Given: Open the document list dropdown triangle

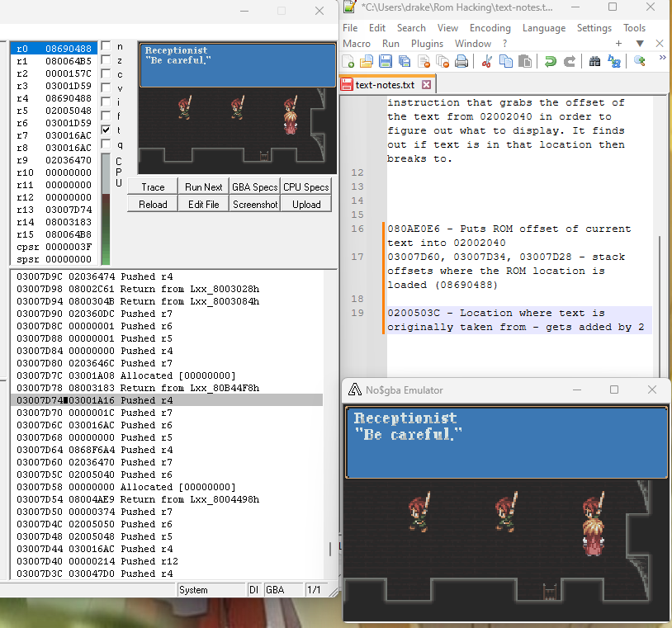Looking at the screenshot, I should (640, 43).
